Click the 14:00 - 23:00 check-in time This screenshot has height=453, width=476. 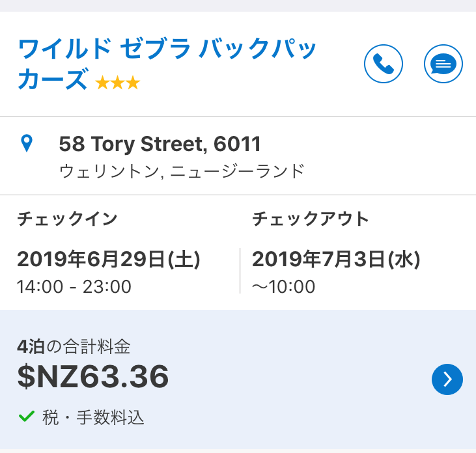[74, 286]
